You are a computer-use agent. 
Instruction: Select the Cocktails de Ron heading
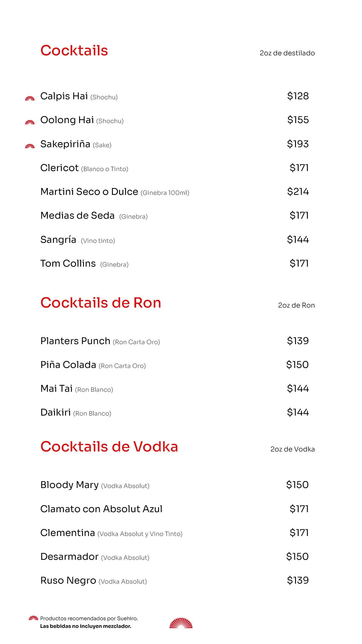[101, 303]
